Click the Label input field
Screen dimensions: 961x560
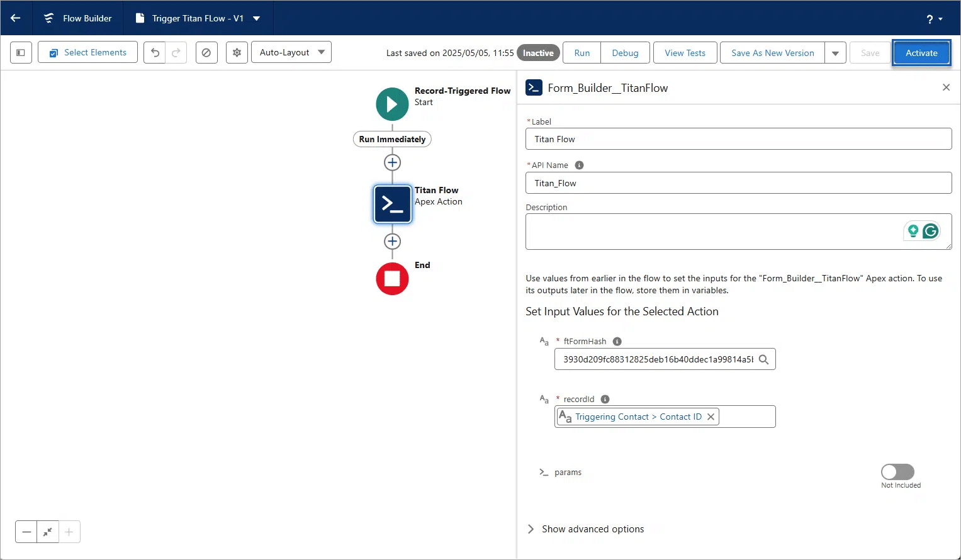click(x=738, y=139)
